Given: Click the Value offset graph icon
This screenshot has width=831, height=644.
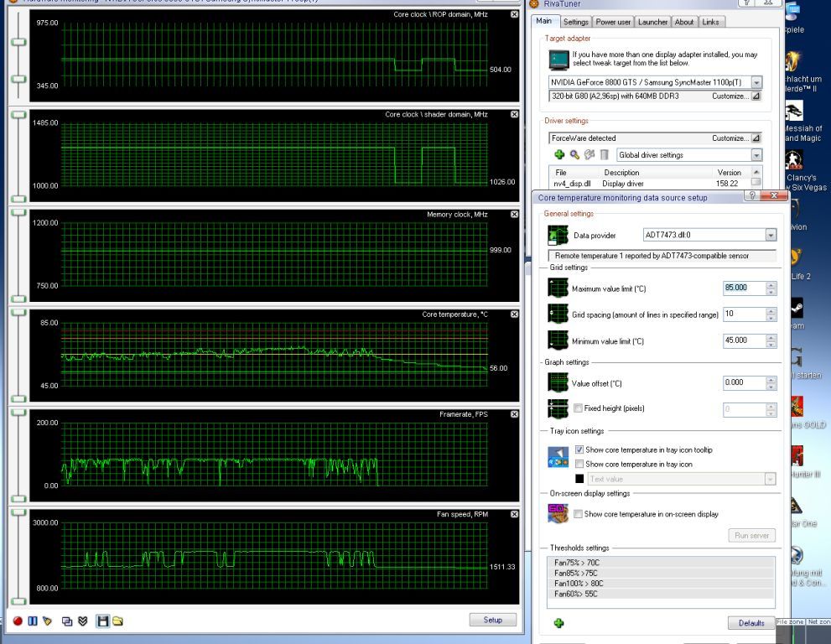Looking at the screenshot, I should point(558,382).
